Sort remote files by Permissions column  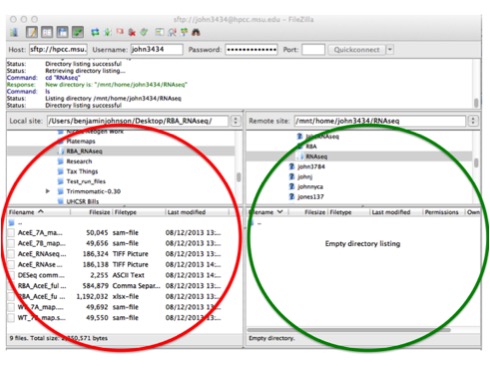click(443, 212)
